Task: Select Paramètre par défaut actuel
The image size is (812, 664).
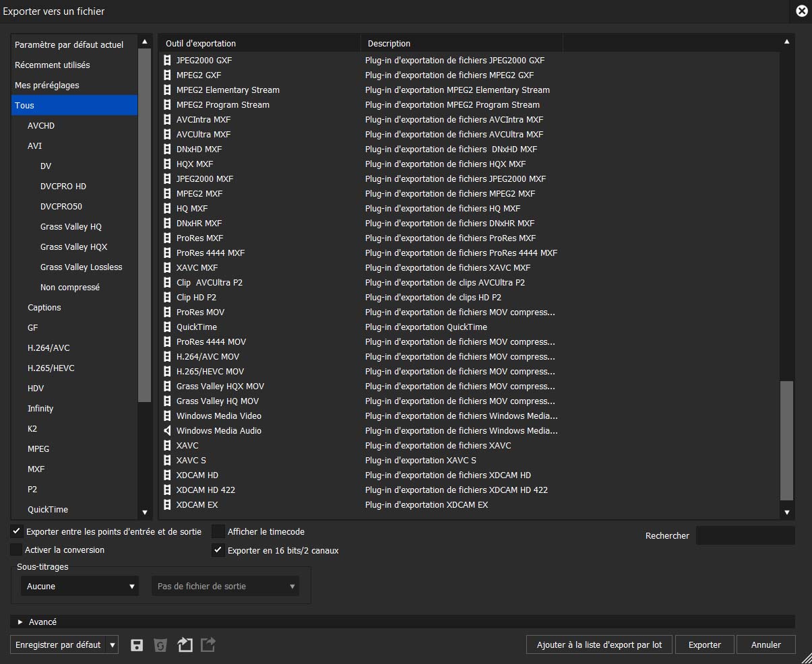Action: (x=74, y=44)
